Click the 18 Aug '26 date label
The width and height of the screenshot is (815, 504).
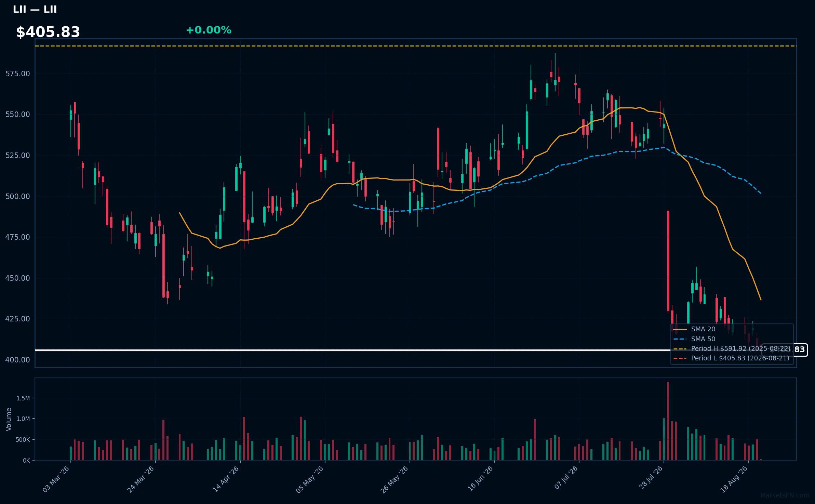734,479
